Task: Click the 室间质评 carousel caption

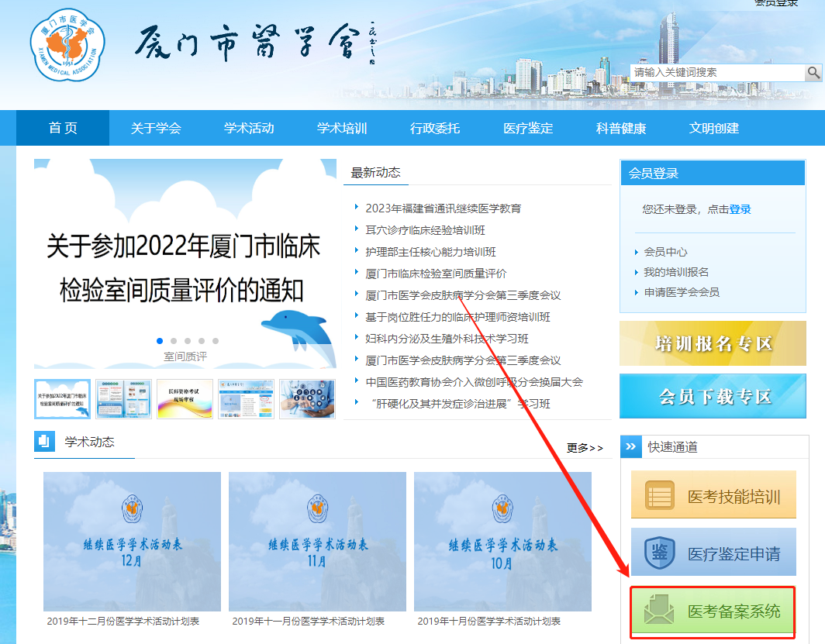Action: pos(185,356)
